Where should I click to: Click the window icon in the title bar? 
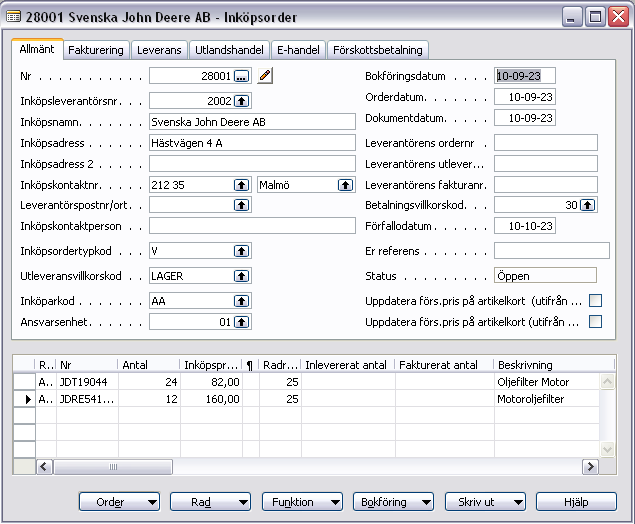tap(13, 17)
